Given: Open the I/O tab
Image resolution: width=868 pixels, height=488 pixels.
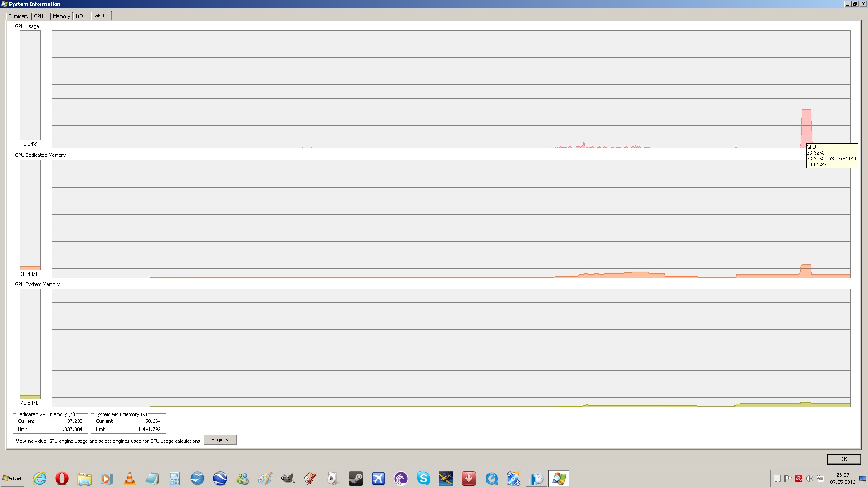Looking at the screenshot, I should coord(80,16).
